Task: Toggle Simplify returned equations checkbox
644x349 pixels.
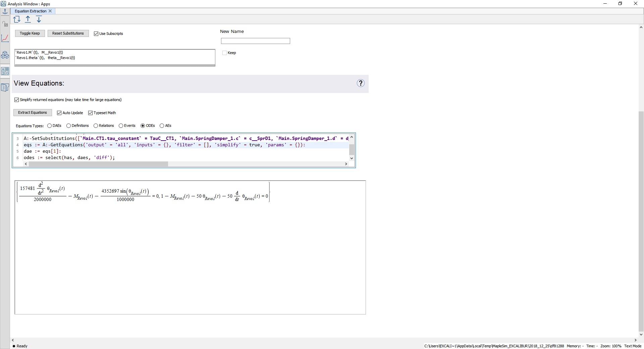Action: click(x=17, y=100)
